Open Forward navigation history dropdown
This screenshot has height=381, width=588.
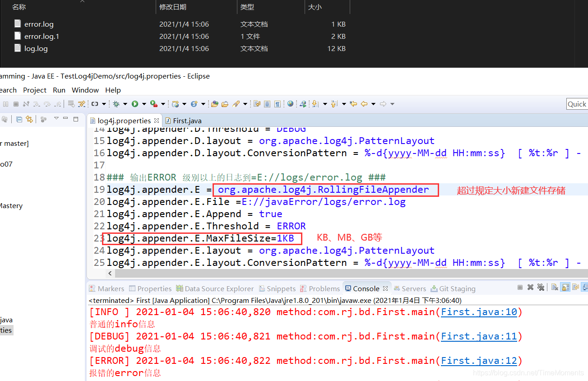click(392, 104)
